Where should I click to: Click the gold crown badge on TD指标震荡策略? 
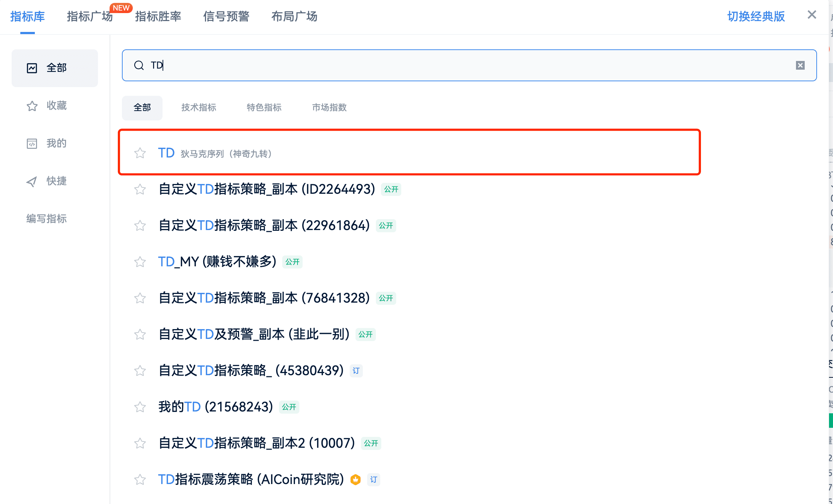click(356, 480)
